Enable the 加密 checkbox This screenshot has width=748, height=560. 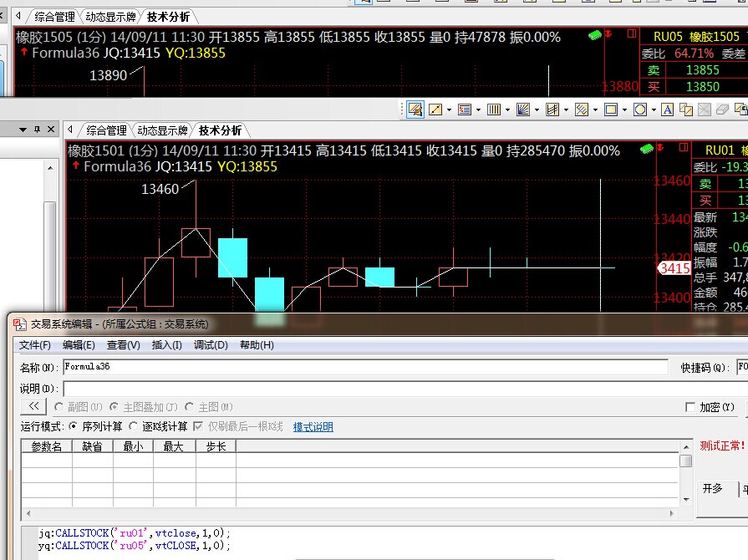pos(689,407)
